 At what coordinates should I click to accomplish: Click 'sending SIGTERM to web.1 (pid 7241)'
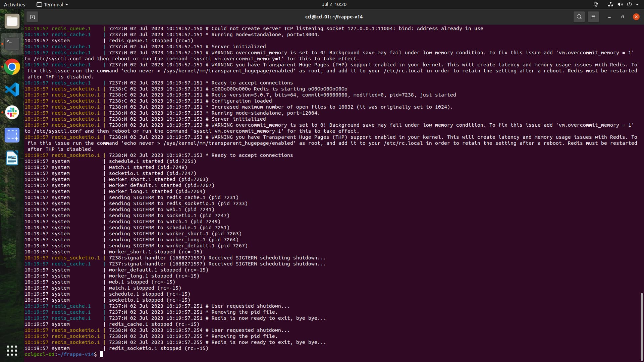pos(162,209)
